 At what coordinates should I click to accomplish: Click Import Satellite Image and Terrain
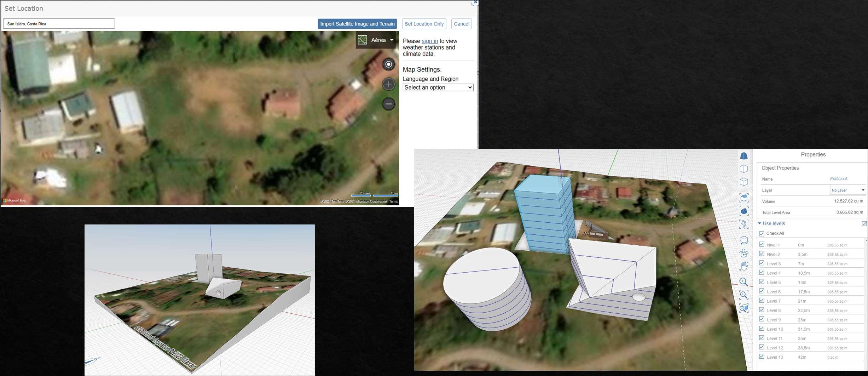[x=357, y=24]
